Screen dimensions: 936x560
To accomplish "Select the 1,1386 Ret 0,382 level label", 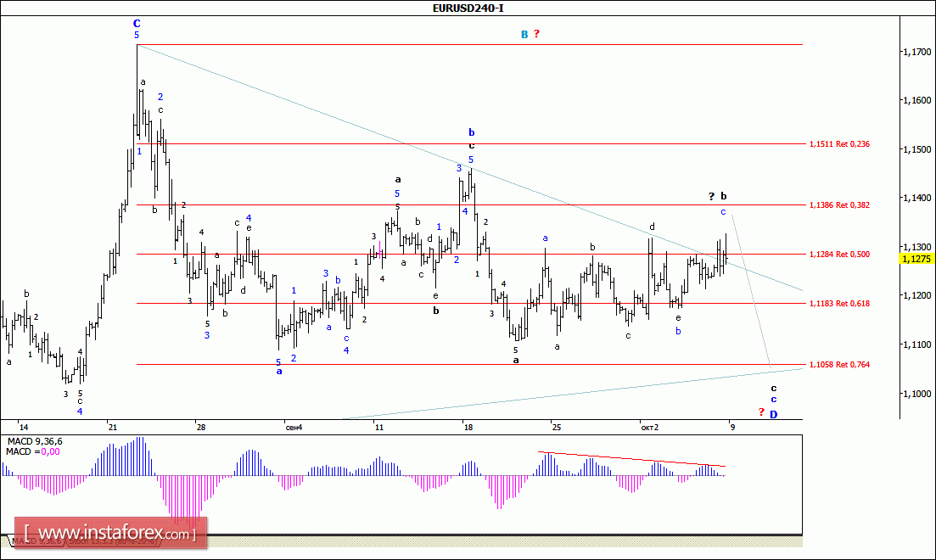I will point(838,204).
